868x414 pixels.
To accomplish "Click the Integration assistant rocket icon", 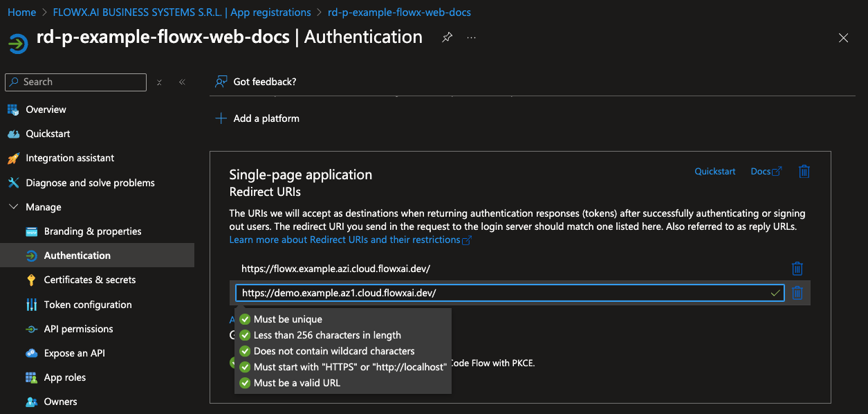I will point(13,158).
